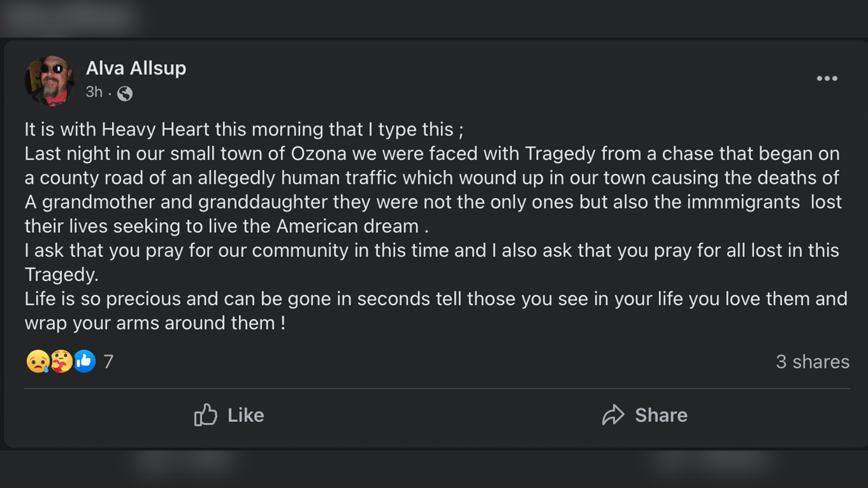868x488 pixels.
Task: Open the Alva Allsup name link
Action: coord(136,68)
